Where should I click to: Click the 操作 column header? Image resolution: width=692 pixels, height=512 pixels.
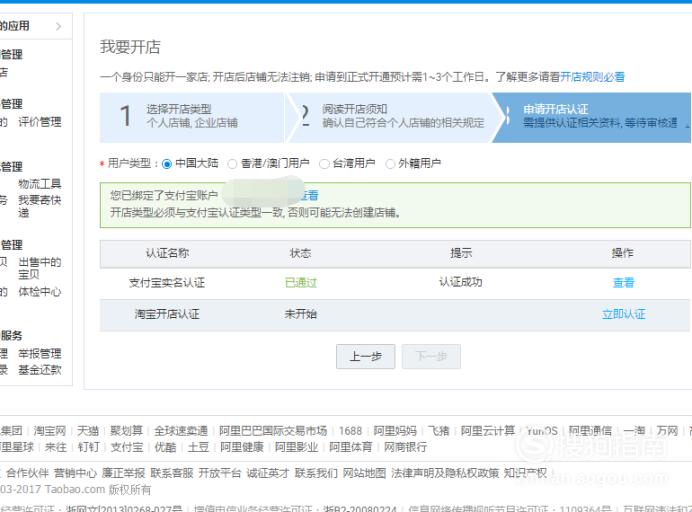[622, 253]
